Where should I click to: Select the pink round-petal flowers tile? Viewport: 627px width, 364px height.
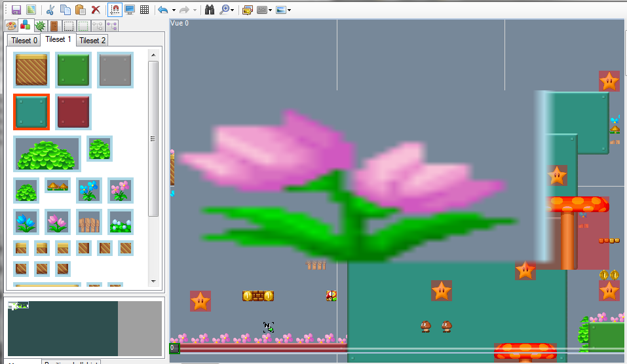pyautogui.click(x=121, y=191)
